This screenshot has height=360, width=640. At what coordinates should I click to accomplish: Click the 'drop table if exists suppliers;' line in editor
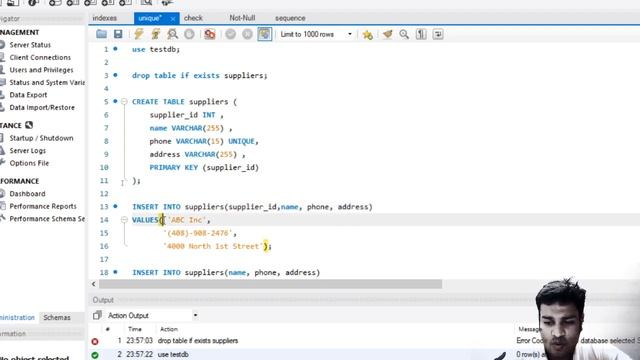click(200, 76)
